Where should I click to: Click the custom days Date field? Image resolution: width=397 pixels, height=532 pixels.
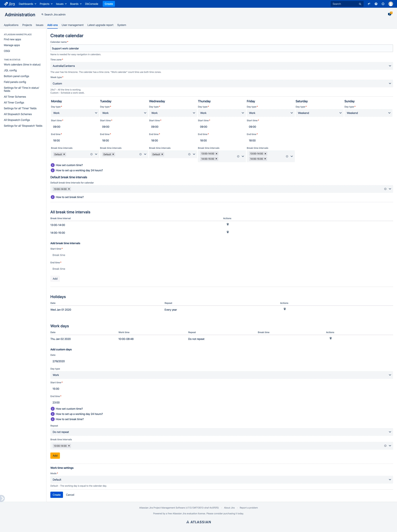222,361
